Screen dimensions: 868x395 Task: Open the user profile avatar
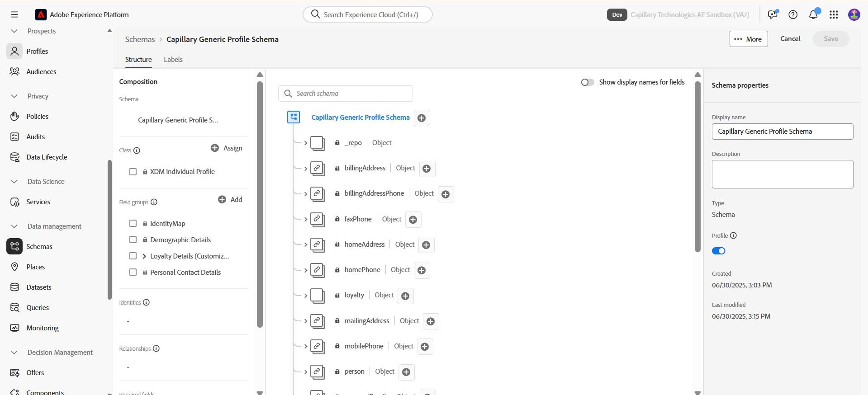[854, 14]
